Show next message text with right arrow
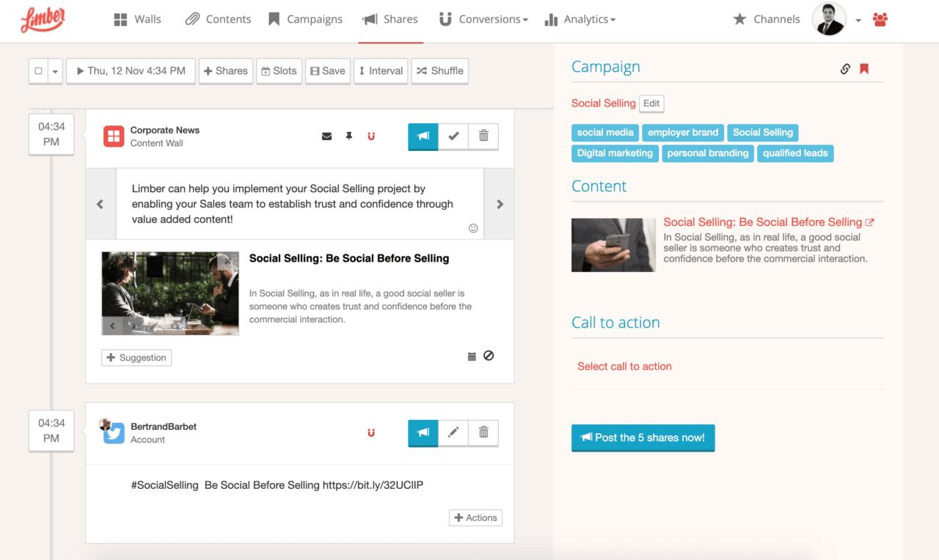Screen dimensions: 939x560 pos(500,204)
